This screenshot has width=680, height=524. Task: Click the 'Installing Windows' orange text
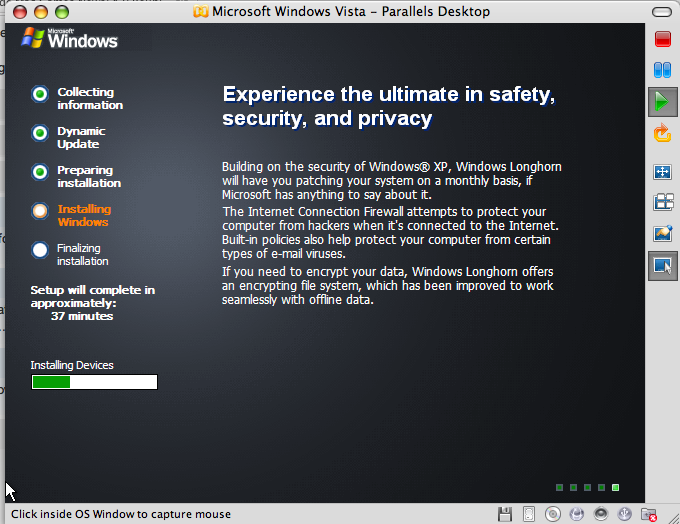click(85, 216)
